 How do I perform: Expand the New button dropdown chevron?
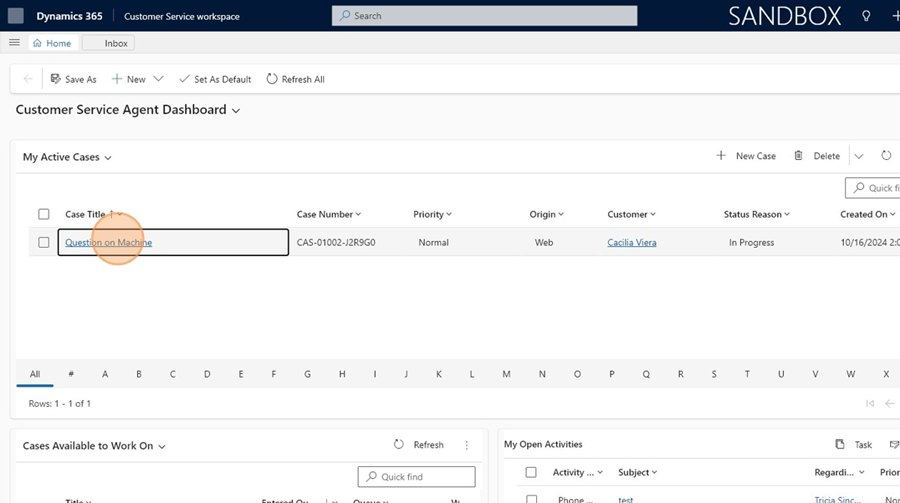158,79
